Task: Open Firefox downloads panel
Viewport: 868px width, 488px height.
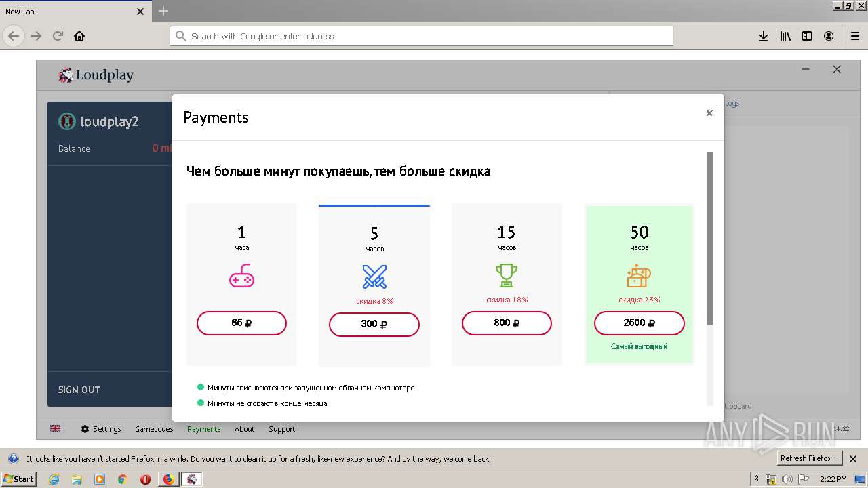Action: pyautogui.click(x=764, y=36)
